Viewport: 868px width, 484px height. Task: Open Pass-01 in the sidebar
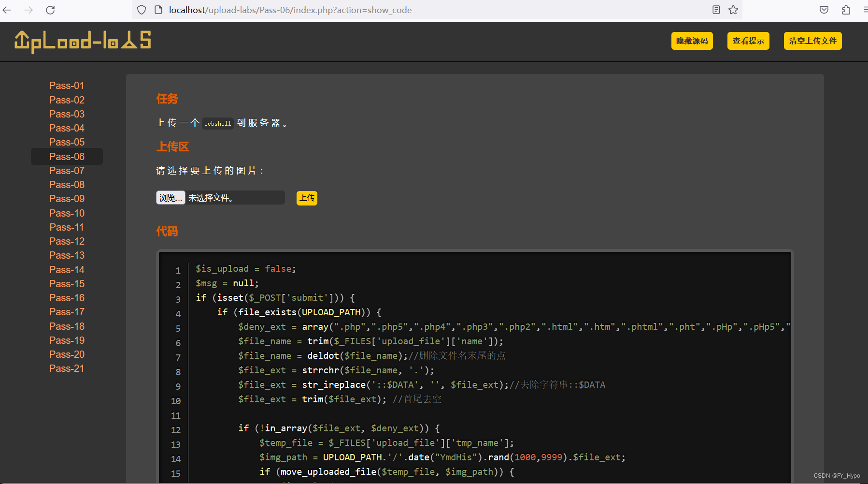(x=67, y=86)
